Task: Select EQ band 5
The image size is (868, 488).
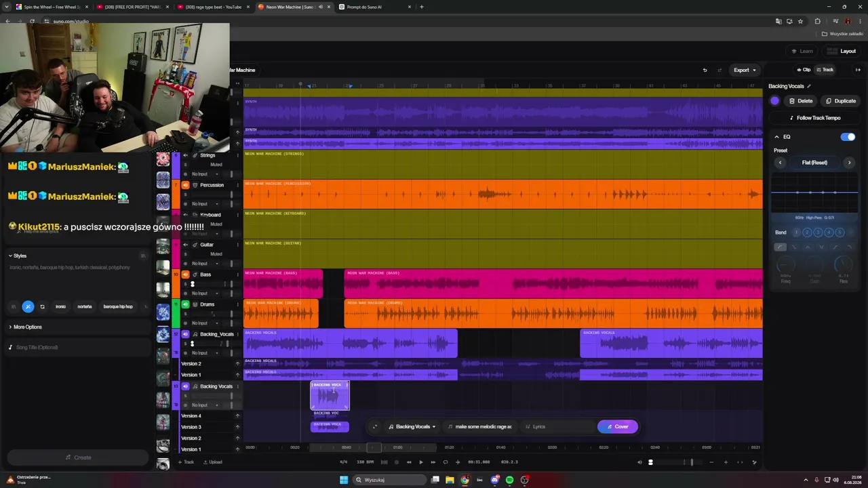Action: coord(840,232)
